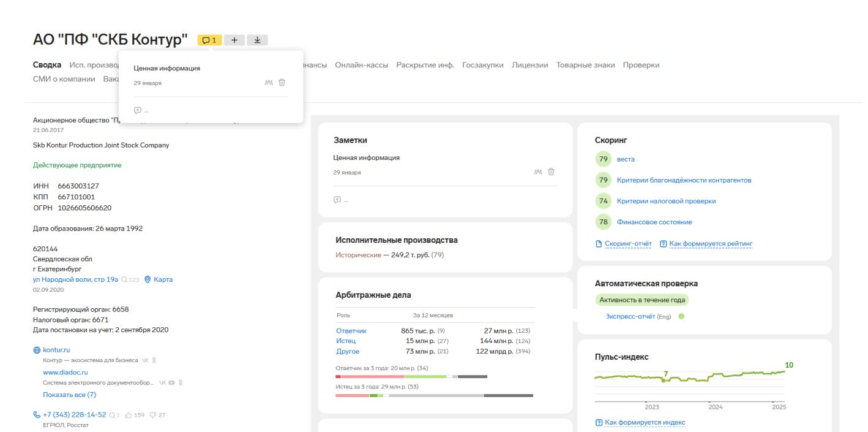Open Другое arbitration cases link
868x432 pixels.
pos(348,351)
